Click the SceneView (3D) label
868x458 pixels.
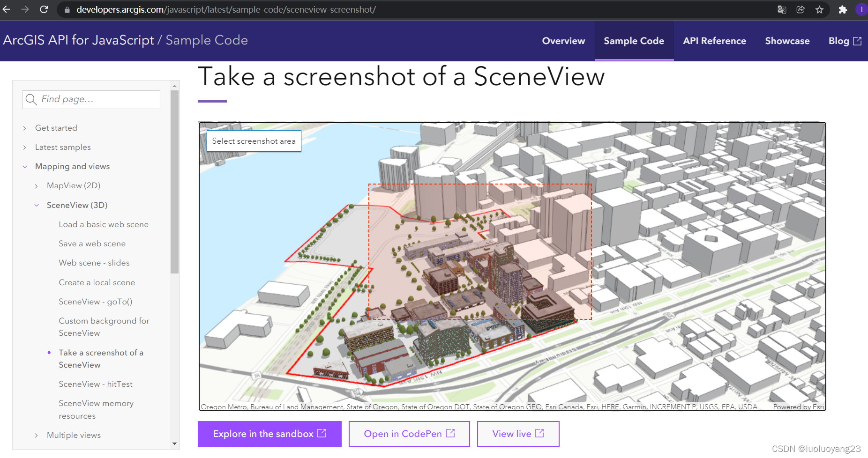(x=77, y=205)
